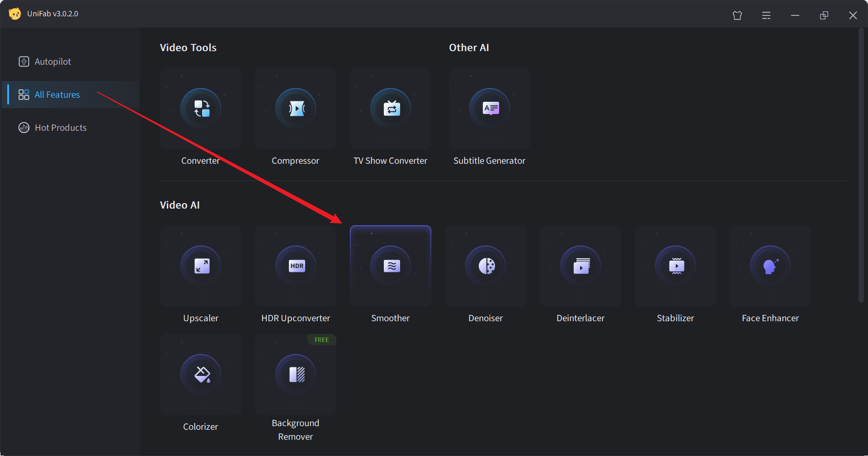The image size is (868, 456).
Task: Click the Smoother label
Action: [391, 318]
